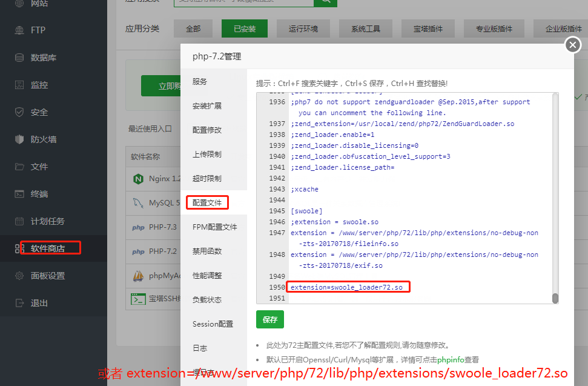The image size is (588, 386).
Task: Click the line extension=swoole_loader72.so
Action: click(346, 287)
